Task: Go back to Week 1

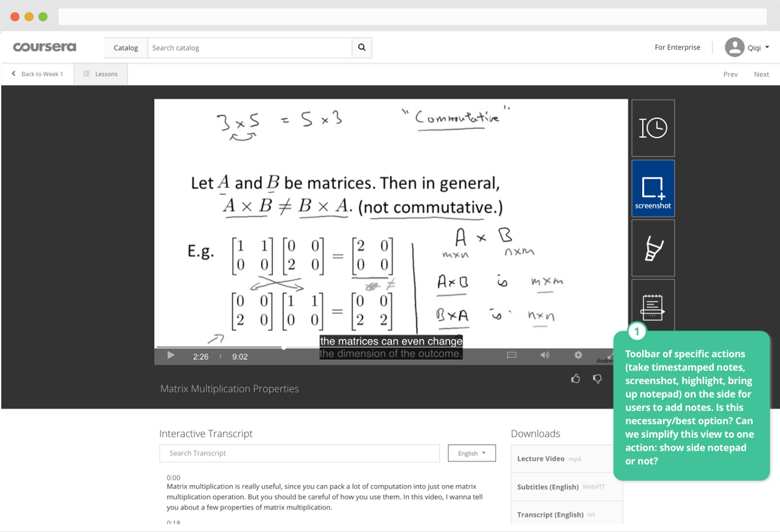Action: pyautogui.click(x=37, y=74)
